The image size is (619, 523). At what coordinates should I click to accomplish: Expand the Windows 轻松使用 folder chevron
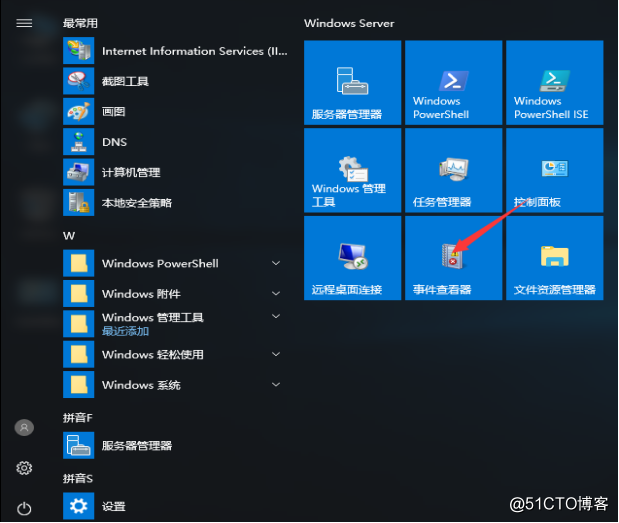coord(276,354)
